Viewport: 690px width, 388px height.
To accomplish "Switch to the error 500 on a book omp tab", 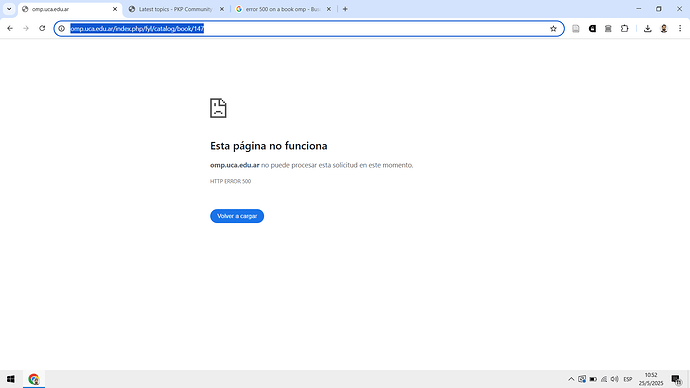I will pyautogui.click(x=278, y=9).
